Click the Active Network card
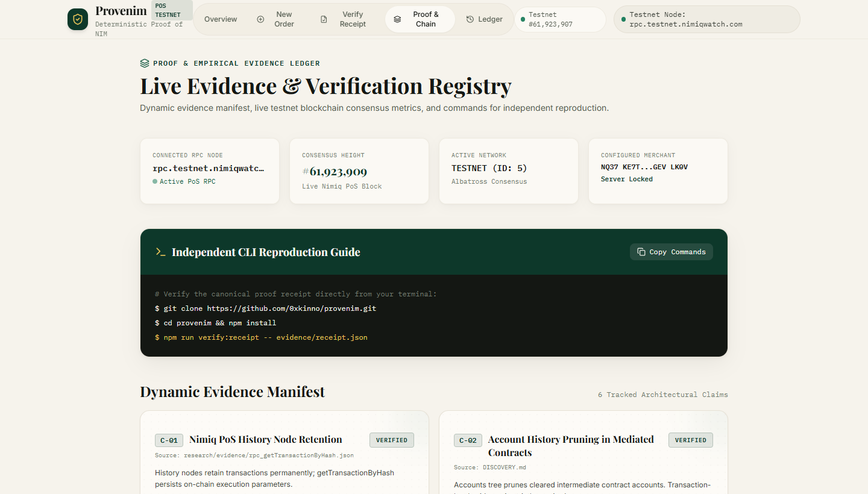Screen dimensions: 868x494 coord(509,171)
